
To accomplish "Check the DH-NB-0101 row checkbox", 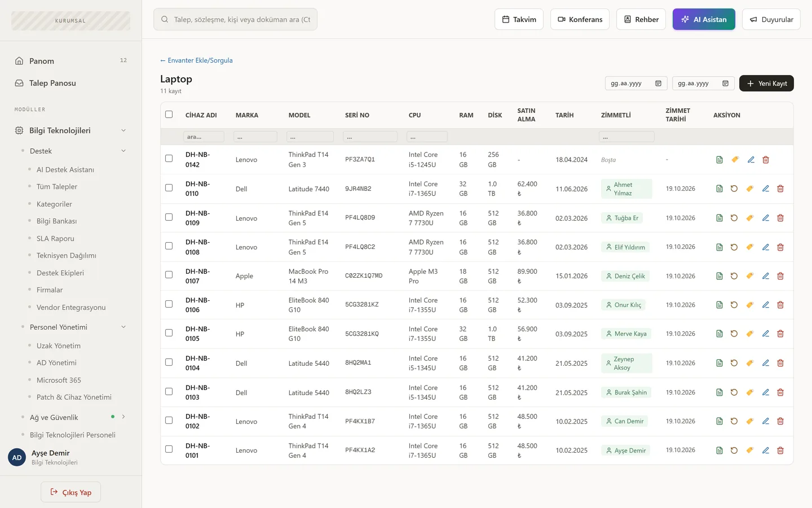I will 169,449.
